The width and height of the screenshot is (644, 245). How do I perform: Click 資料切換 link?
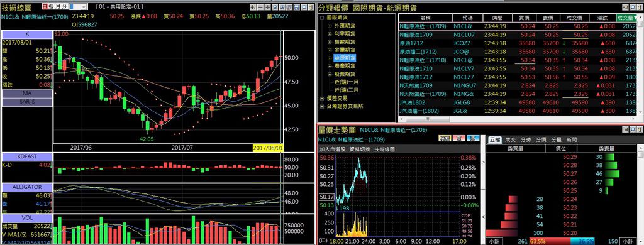pos(359,150)
